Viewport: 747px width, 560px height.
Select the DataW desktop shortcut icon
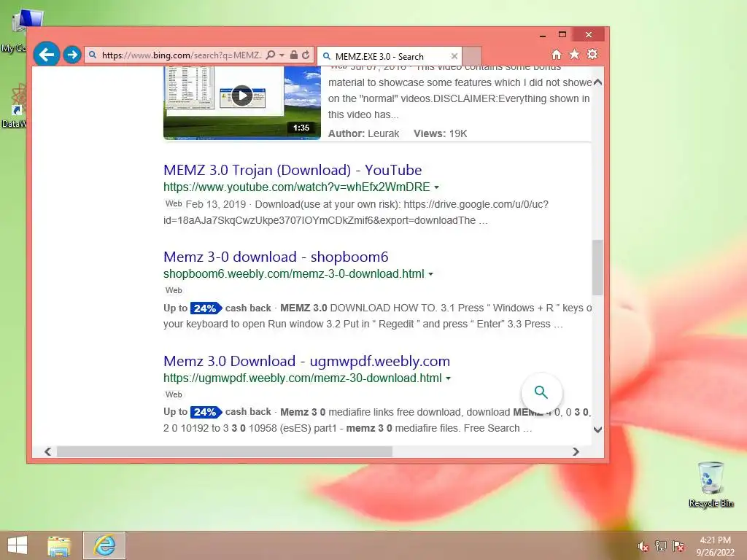(x=15, y=106)
